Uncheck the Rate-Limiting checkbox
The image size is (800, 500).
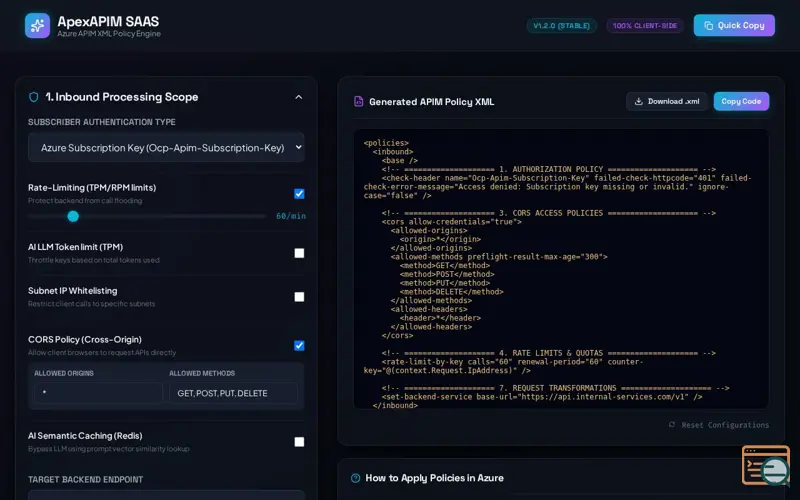coord(299,194)
